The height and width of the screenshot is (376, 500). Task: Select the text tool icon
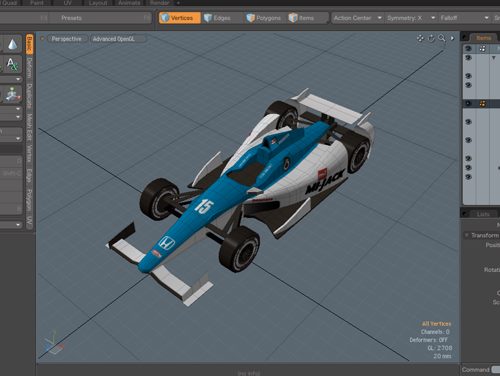tap(12, 64)
